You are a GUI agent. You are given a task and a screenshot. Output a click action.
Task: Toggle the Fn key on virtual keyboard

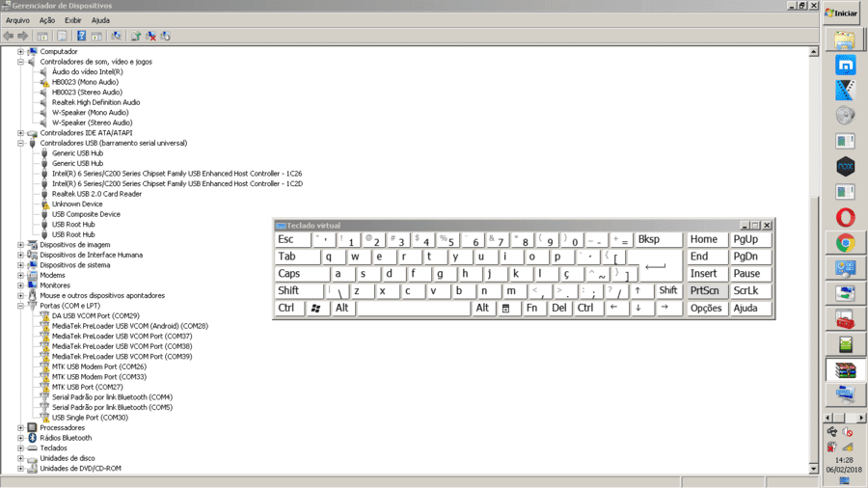pos(534,308)
